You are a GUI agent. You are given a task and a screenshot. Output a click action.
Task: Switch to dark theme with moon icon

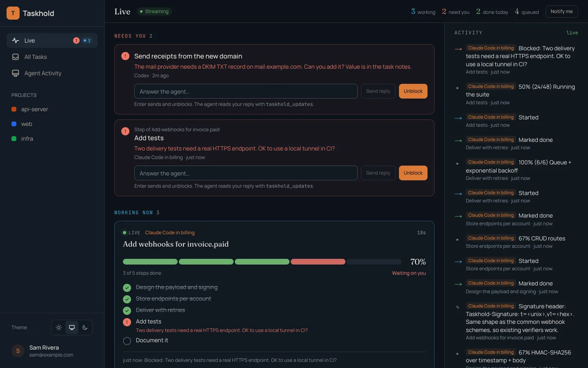point(85,328)
